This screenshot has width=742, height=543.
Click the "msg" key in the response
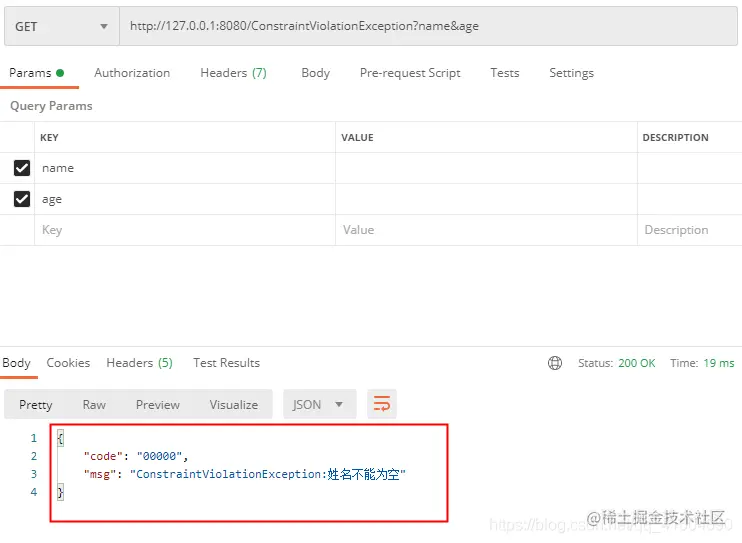(x=100, y=474)
